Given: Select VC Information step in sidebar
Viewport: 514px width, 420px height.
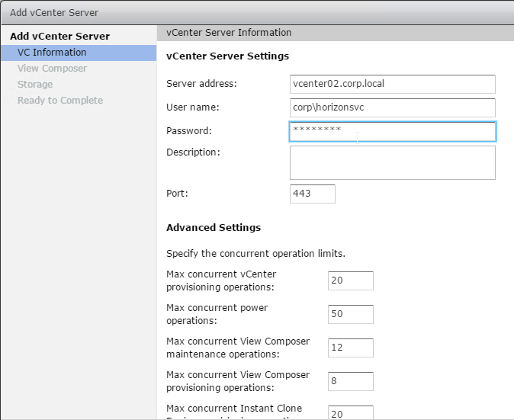Looking at the screenshot, I should click(79, 53).
